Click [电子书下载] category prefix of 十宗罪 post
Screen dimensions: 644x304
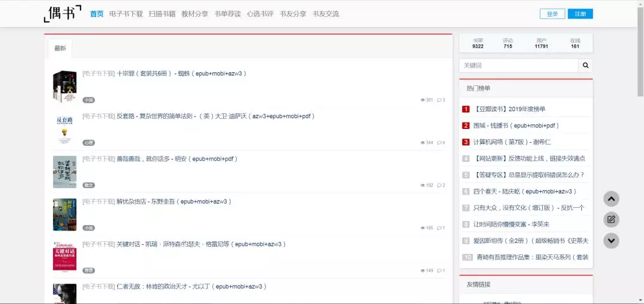coord(98,73)
